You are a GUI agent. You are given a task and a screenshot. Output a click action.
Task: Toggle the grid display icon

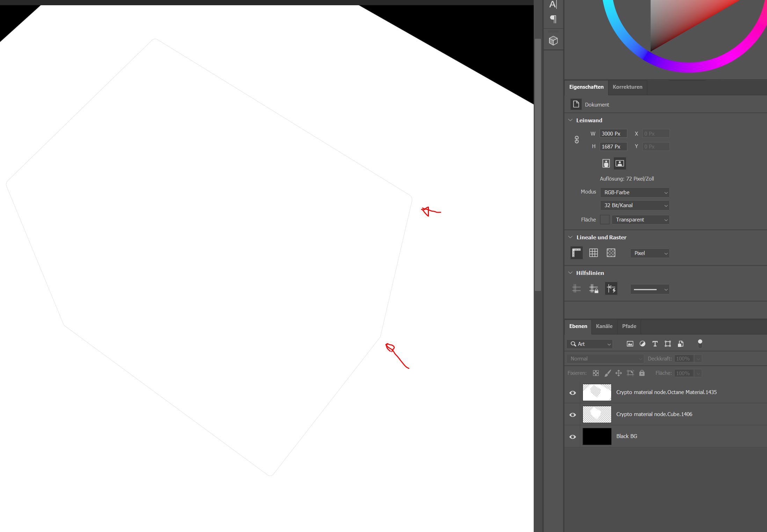click(593, 253)
